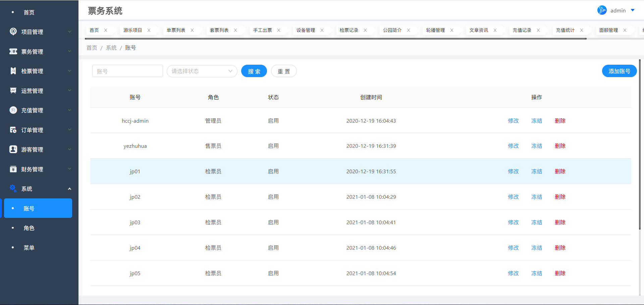Image resolution: width=644 pixels, height=305 pixels.
Task: Click the 重置 button
Action: coord(284,71)
